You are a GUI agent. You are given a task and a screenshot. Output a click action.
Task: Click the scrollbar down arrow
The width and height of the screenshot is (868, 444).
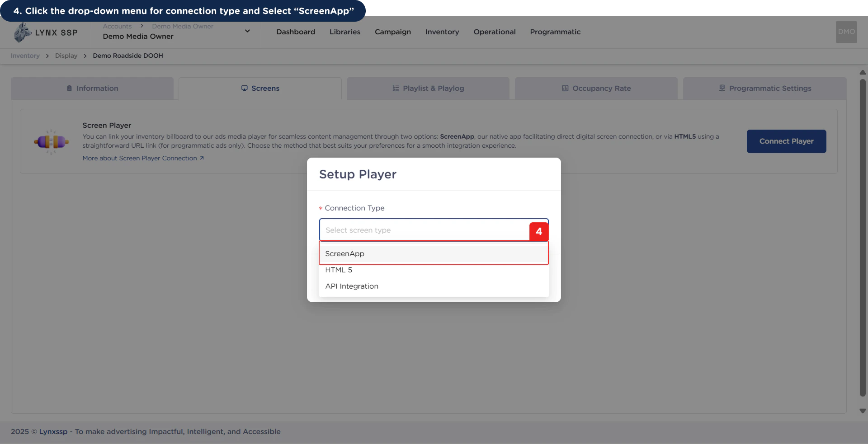click(863, 411)
